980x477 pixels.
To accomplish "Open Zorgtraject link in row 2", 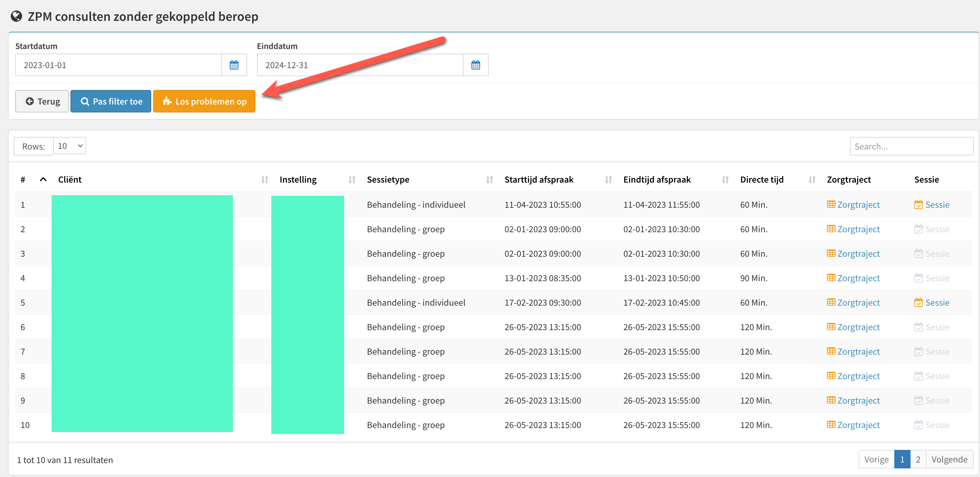I will coord(858,229).
